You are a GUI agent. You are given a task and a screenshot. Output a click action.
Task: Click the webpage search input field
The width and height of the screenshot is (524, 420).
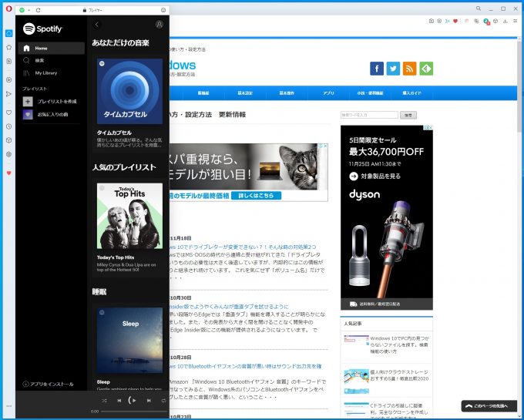(x=369, y=115)
